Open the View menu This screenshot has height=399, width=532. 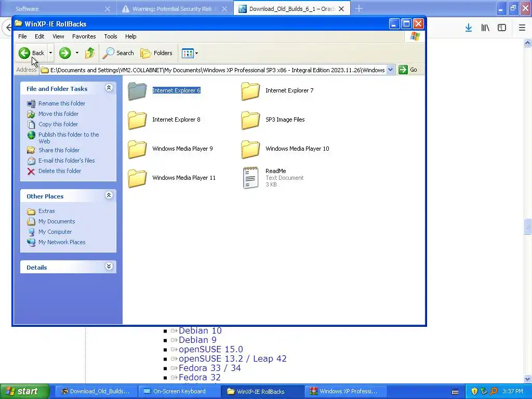coord(58,36)
